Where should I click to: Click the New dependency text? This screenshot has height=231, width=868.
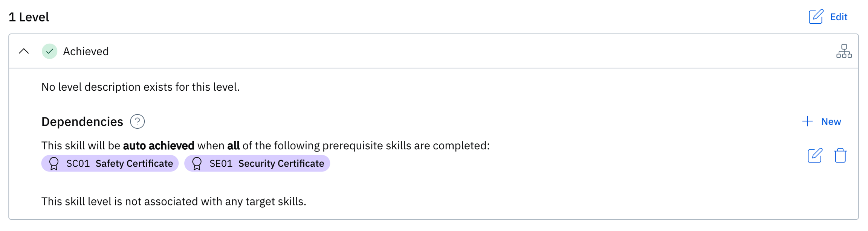pos(831,122)
